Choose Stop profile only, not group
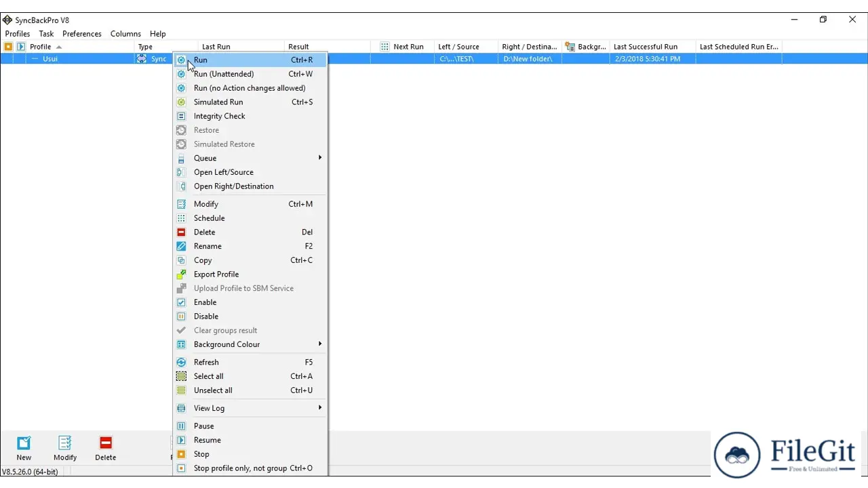 click(250, 468)
